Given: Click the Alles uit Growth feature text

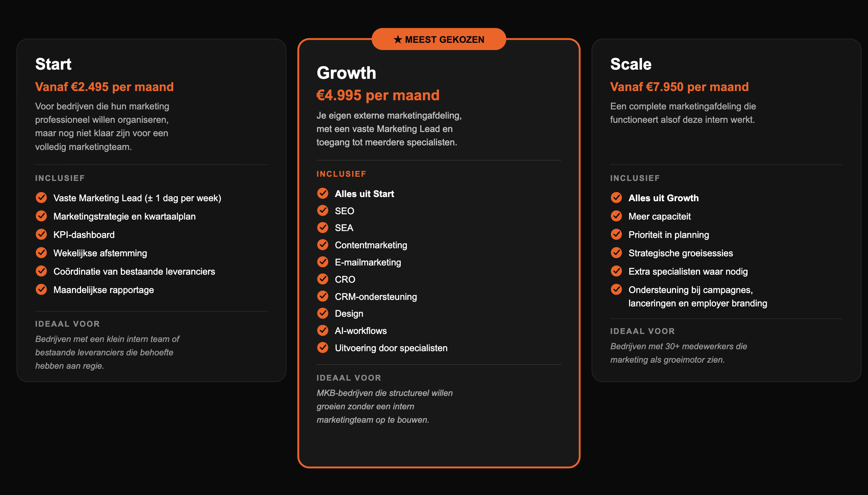Looking at the screenshot, I should click(663, 198).
